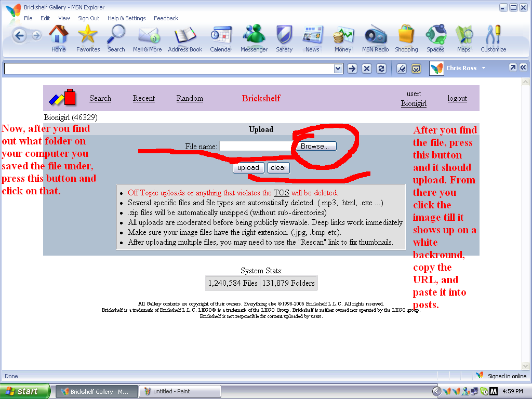Image resolution: width=532 pixels, height=412 pixels.
Task: Click the clear button
Action: (x=278, y=168)
